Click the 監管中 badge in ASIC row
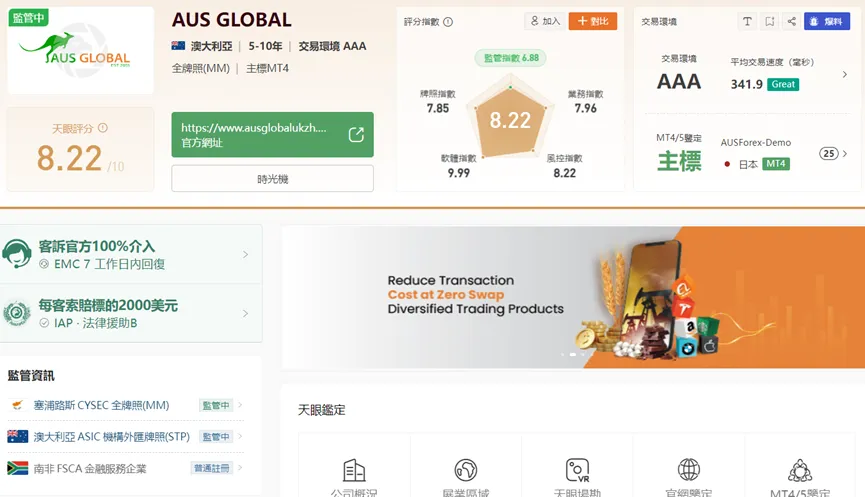The image size is (865, 497). [x=216, y=437]
